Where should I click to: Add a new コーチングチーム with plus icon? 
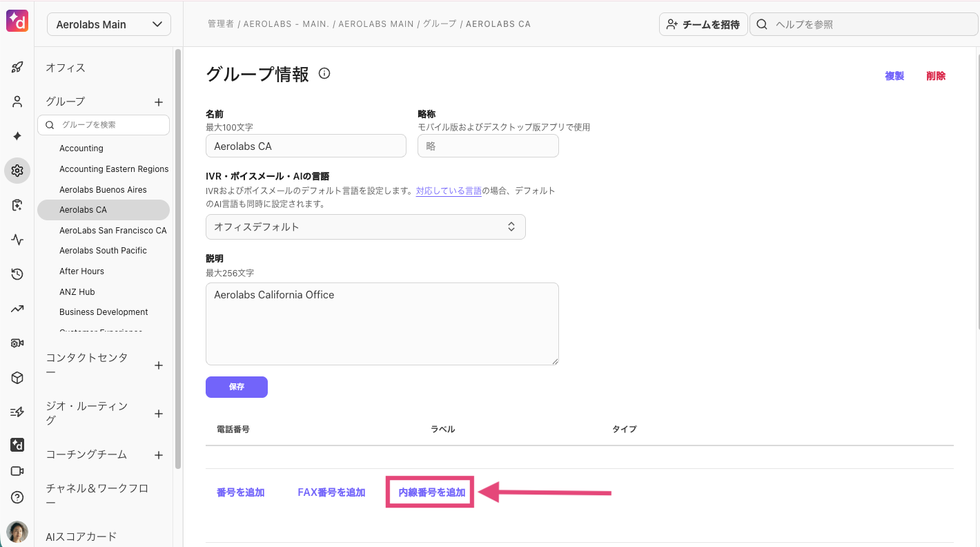tap(159, 455)
